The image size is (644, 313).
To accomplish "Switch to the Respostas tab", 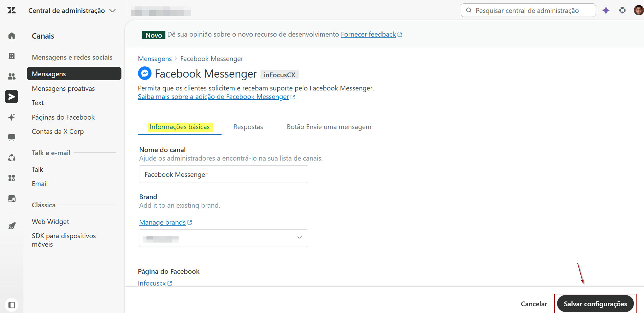I will point(248,127).
